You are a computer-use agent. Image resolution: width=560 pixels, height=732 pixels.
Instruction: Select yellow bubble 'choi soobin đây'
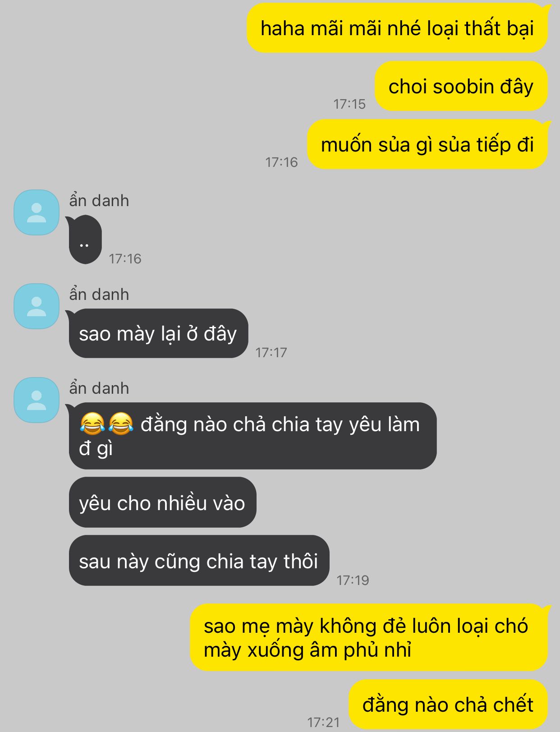[461, 86]
